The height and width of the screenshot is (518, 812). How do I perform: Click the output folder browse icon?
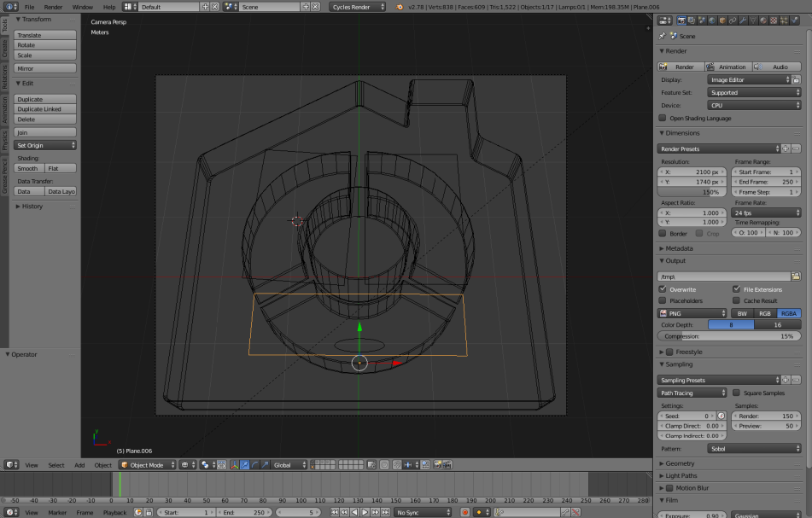tap(796, 276)
